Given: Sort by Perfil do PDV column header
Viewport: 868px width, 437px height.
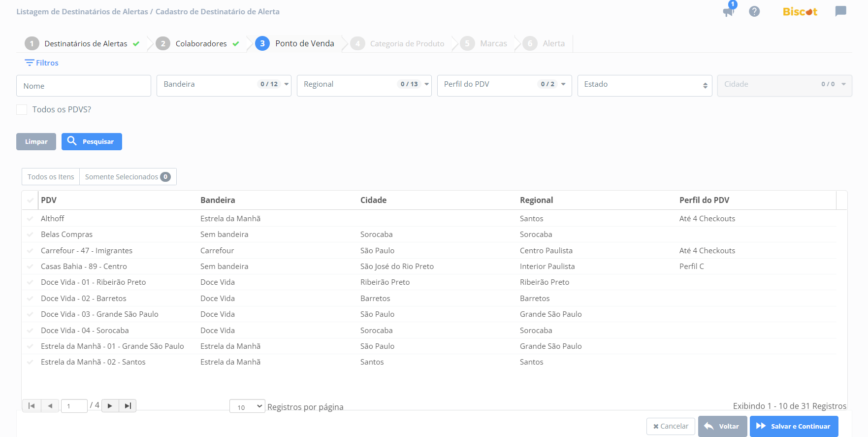Looking at the screenshot, I should [x=704, y=200].
